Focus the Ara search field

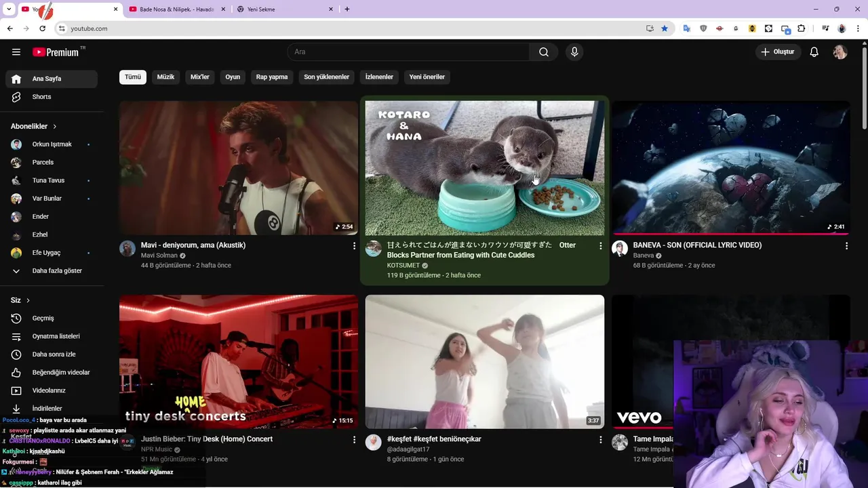tap(409, 52)
